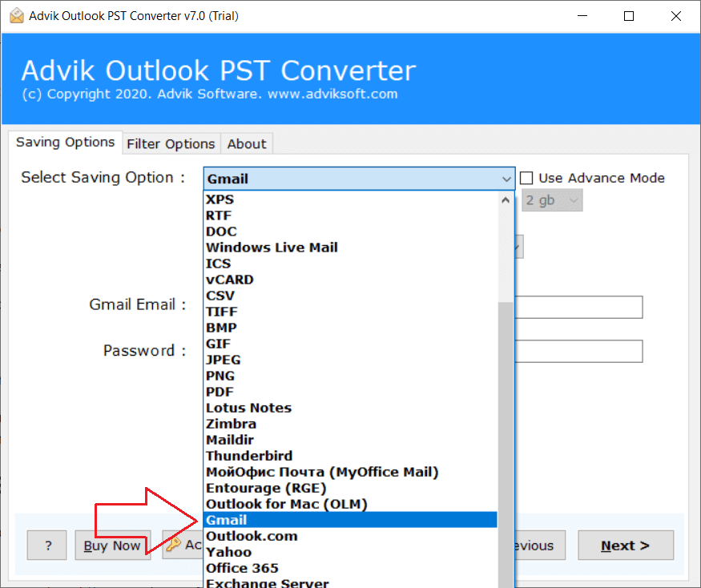
Task: Select Windows Live Mail option
Action: pos(351,248)
